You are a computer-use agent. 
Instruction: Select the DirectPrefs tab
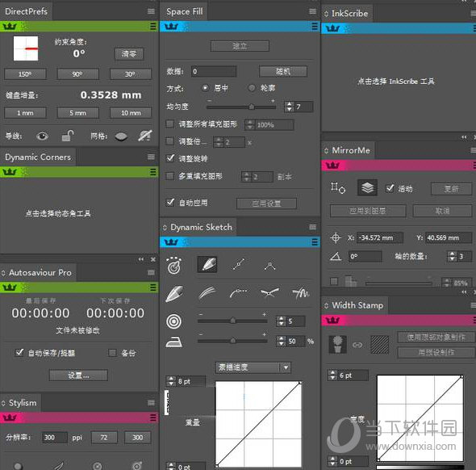(26, 11)
